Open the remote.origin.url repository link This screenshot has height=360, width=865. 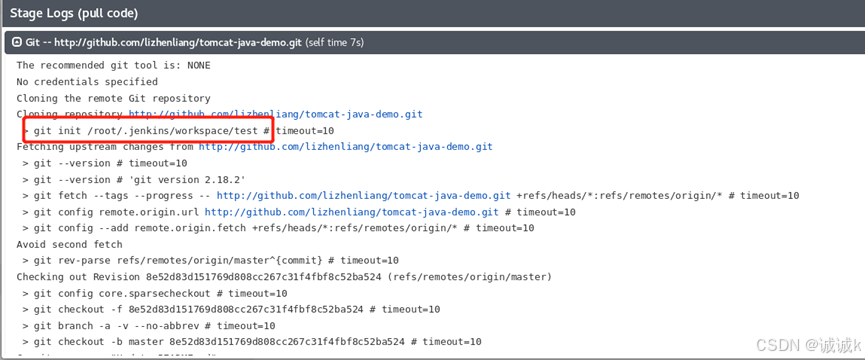coord(351,212)
